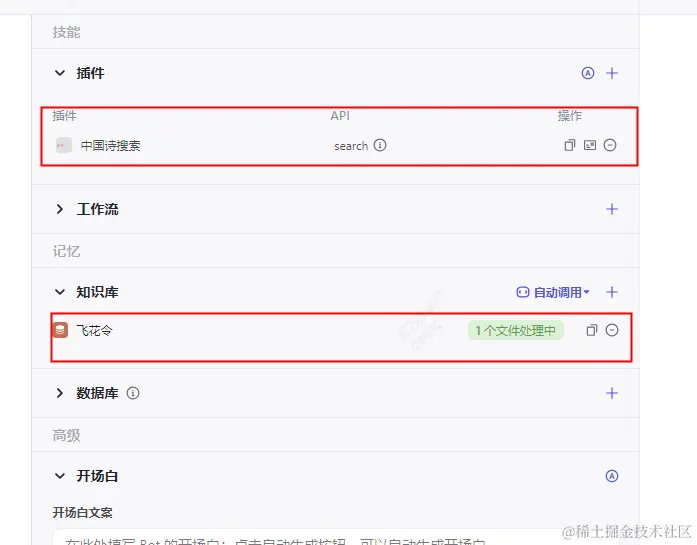Click the 飞花令 knowledge base icon
Image resolution: width=697 pixels, height=545 pixels.
point(60,330)
